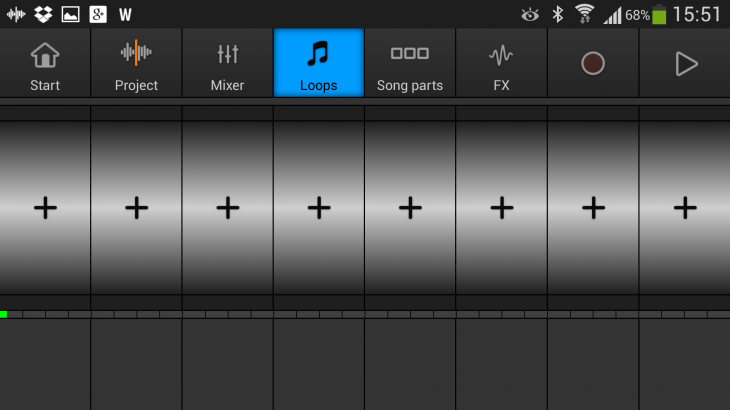
Task: Tap the 15:51 clock
Action: (696, 14)
